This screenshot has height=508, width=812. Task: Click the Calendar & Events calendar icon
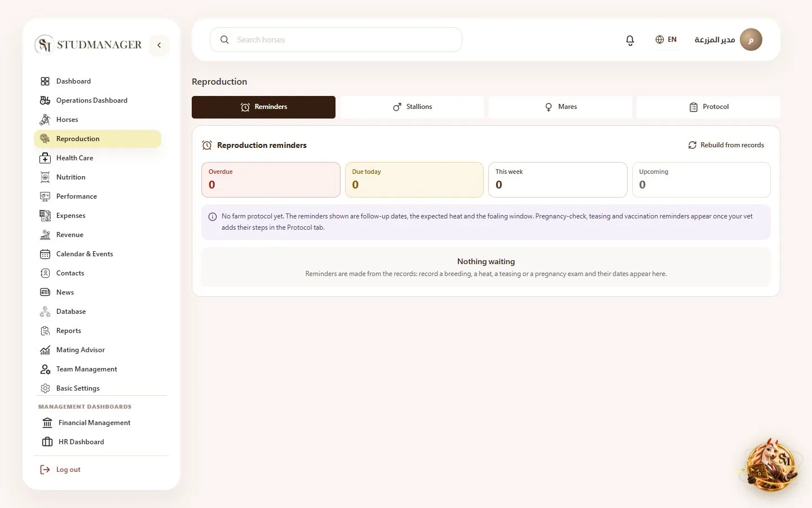[45, 254]
